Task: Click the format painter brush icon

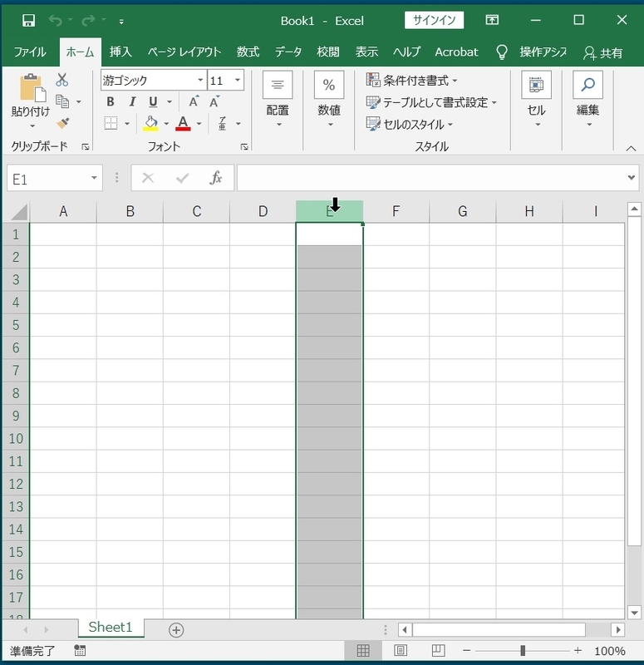Action: [x=63, y=123]
